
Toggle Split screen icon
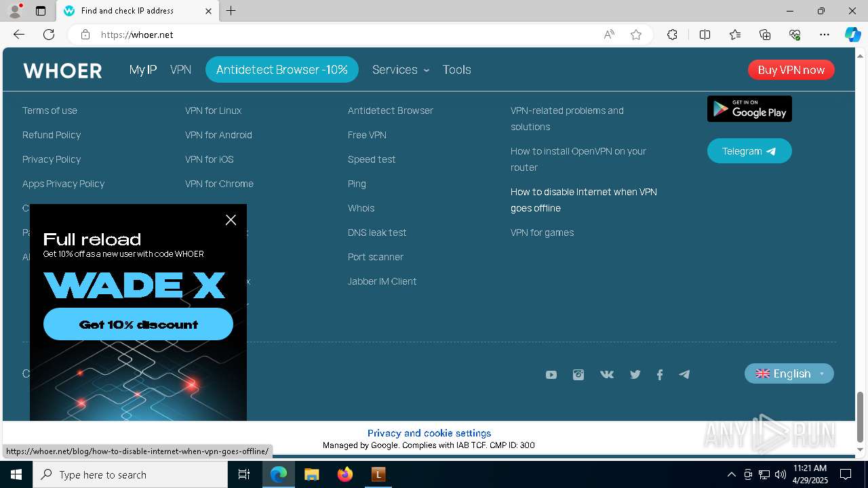(705, 35)
